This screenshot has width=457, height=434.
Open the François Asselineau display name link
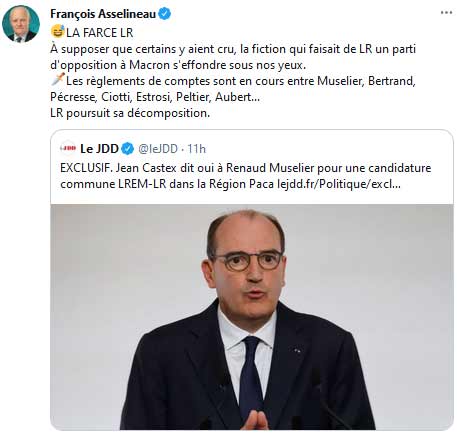coord(103,14)
